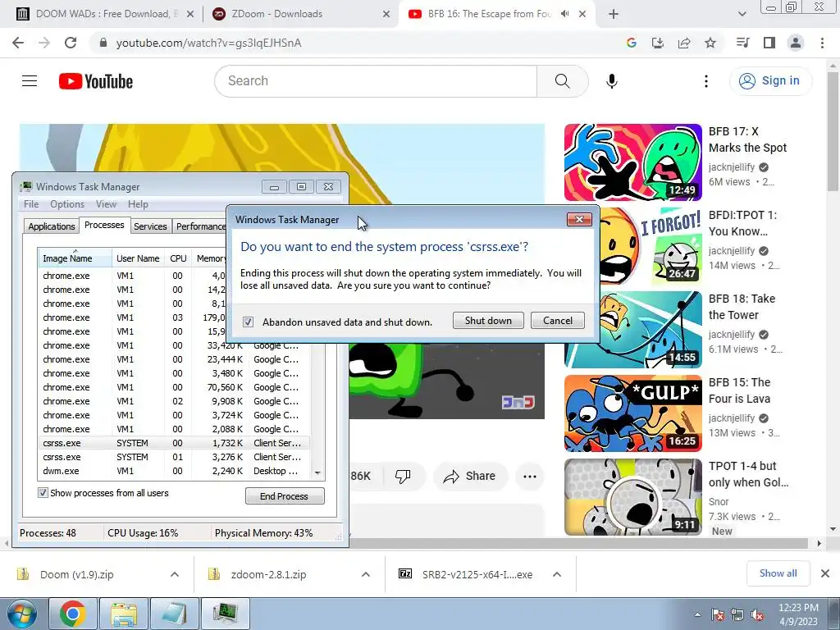Click the Shut down button
This screenshot has height=630, width=840.
pyautogui.click(x=488, y=321)
